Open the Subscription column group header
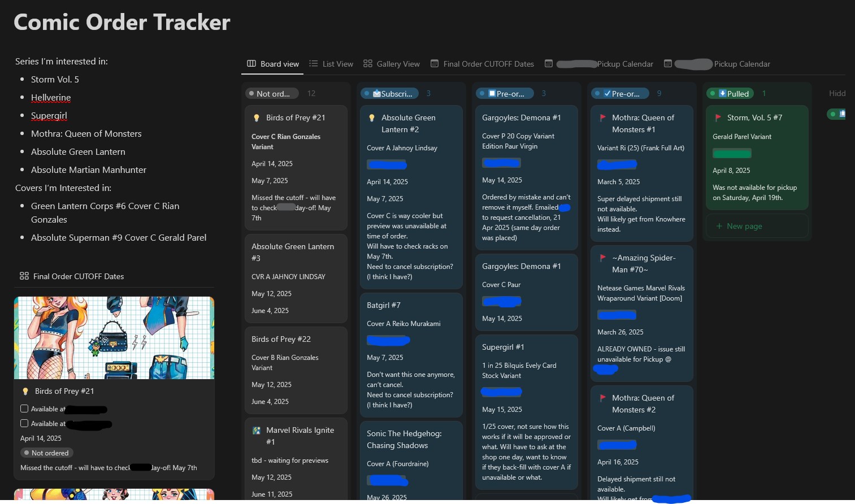This screenshot has width=855, height=504. point(389,93)
